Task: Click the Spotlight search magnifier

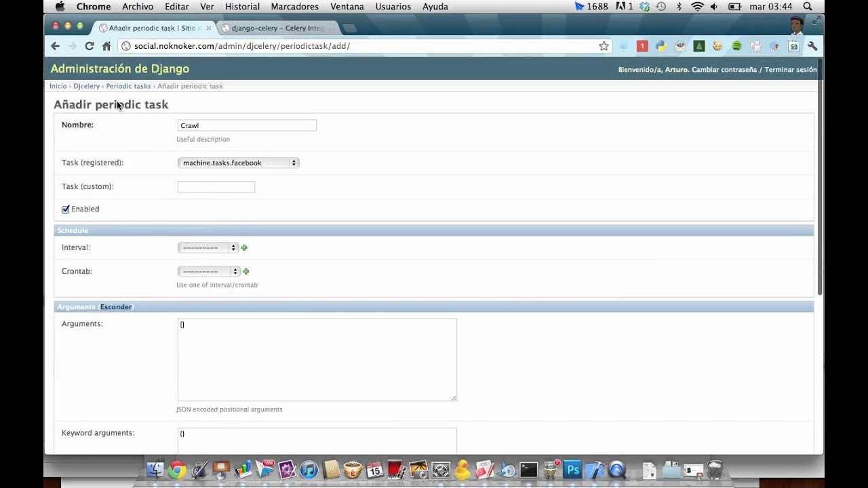Action: click(808, 7)
